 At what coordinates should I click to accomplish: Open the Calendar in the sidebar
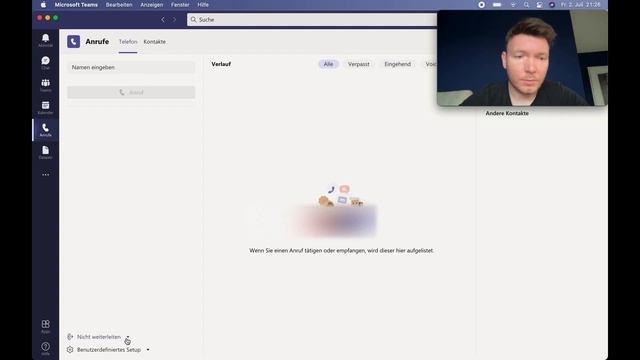click(45, 107)
